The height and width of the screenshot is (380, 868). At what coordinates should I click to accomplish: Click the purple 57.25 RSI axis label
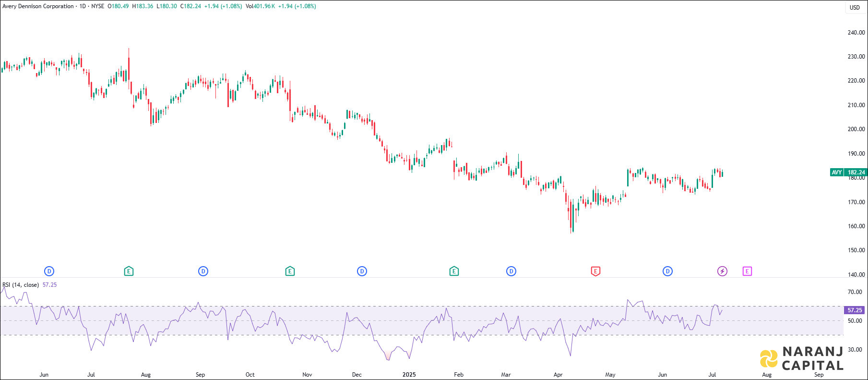(855, 310)
